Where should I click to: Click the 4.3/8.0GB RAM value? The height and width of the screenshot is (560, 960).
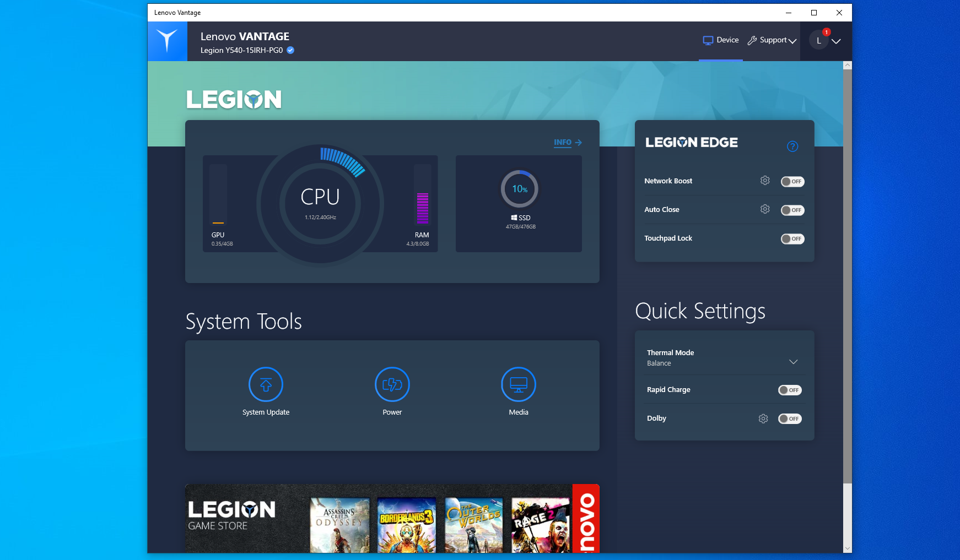point(418,244)
